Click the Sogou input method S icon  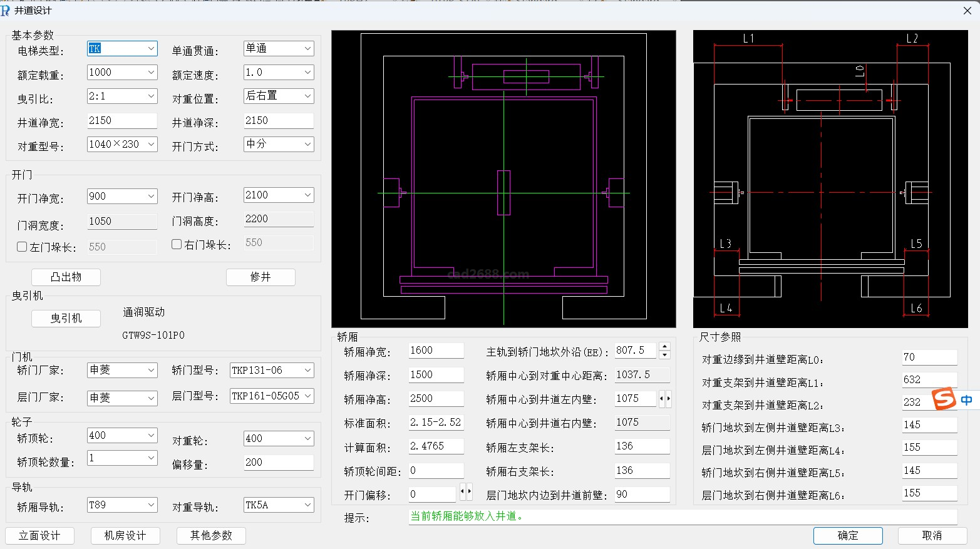click(944, 399)
